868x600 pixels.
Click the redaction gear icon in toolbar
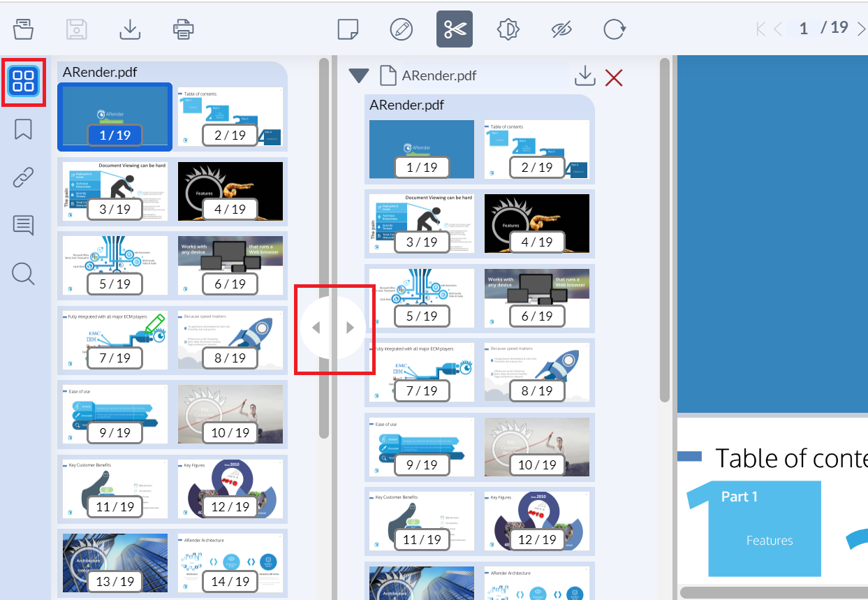[508, 29]
